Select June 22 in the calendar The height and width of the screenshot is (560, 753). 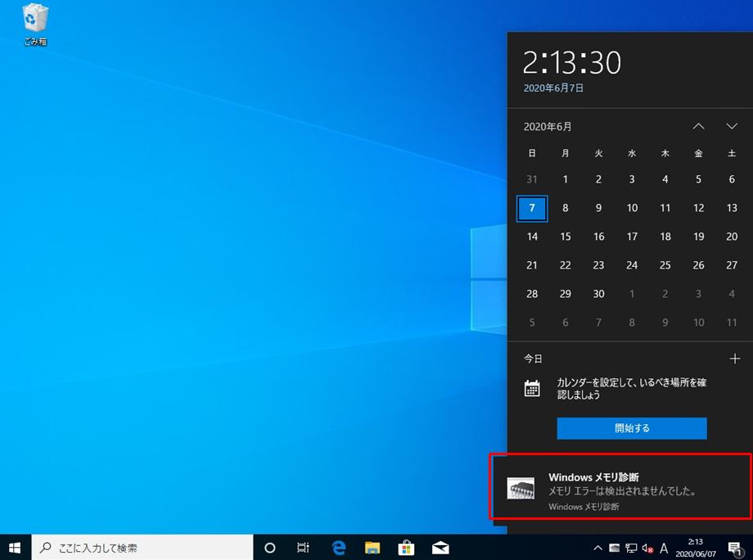(x=566, y=265)
